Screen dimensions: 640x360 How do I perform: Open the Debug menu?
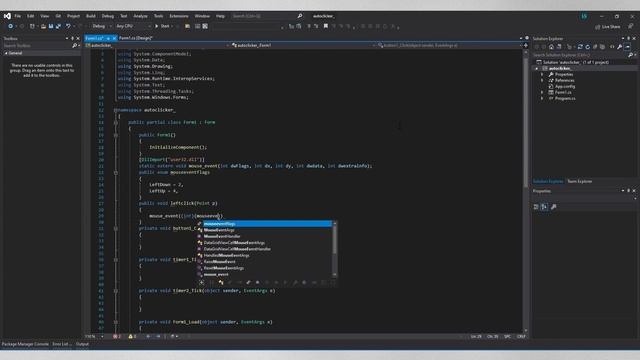[x=108, y=16]
